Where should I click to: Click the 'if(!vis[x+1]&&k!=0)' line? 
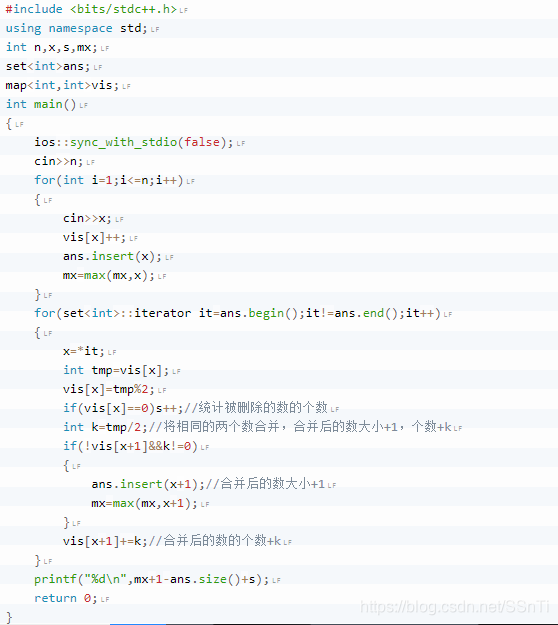(130, 446)
